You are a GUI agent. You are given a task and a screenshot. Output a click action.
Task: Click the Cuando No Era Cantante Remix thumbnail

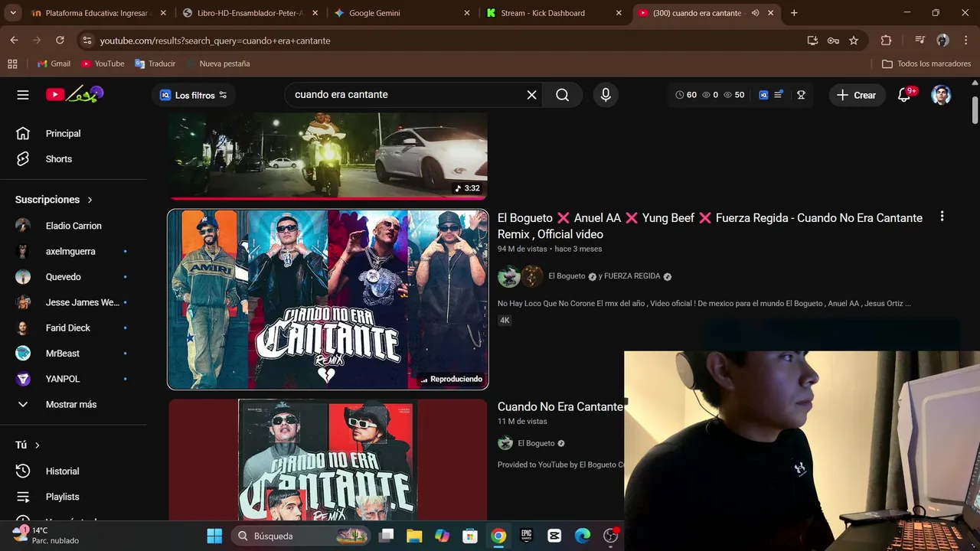click(x=328, y=299)
